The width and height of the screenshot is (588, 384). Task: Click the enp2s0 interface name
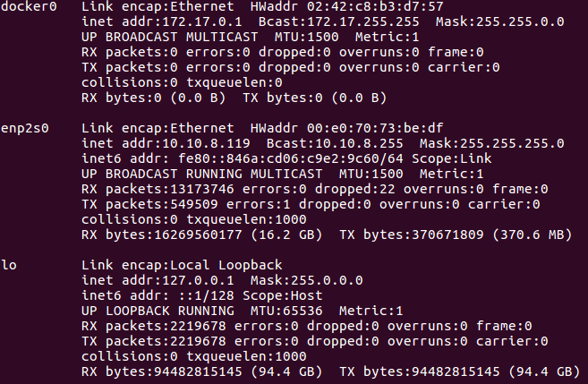[25, 129]
